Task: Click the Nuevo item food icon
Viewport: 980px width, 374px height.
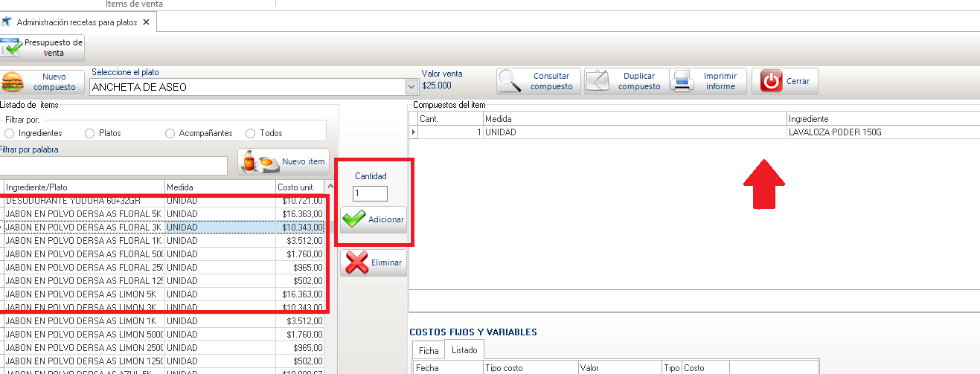Action: click(x=260, y=161)
